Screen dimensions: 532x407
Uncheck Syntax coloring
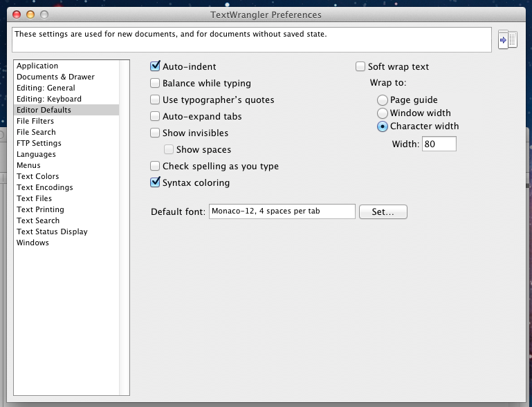pos(155,182)
